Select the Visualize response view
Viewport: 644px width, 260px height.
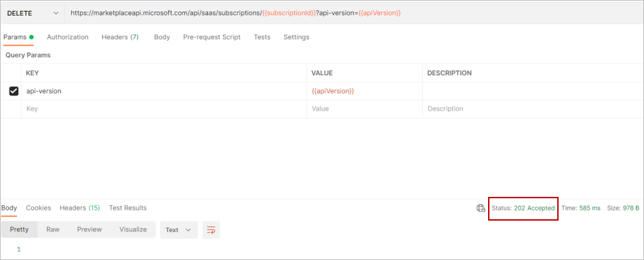pyautogui.click(x=133, y=229)
